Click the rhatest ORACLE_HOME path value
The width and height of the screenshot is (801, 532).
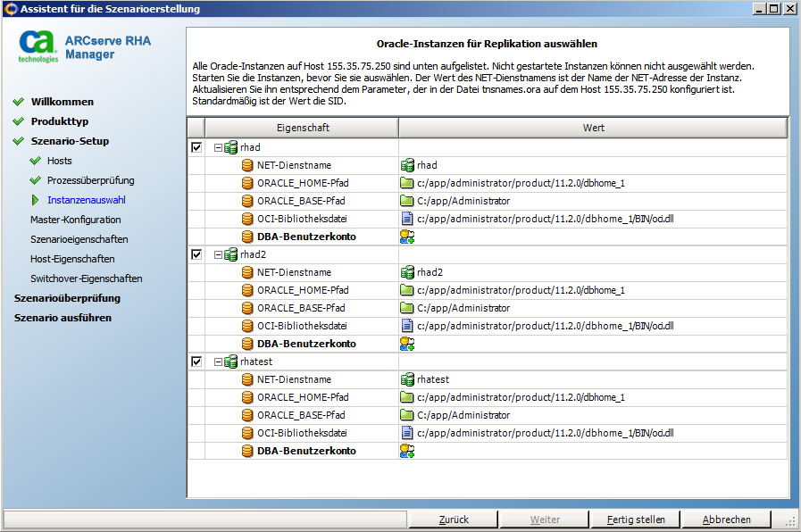click(521, 397)
